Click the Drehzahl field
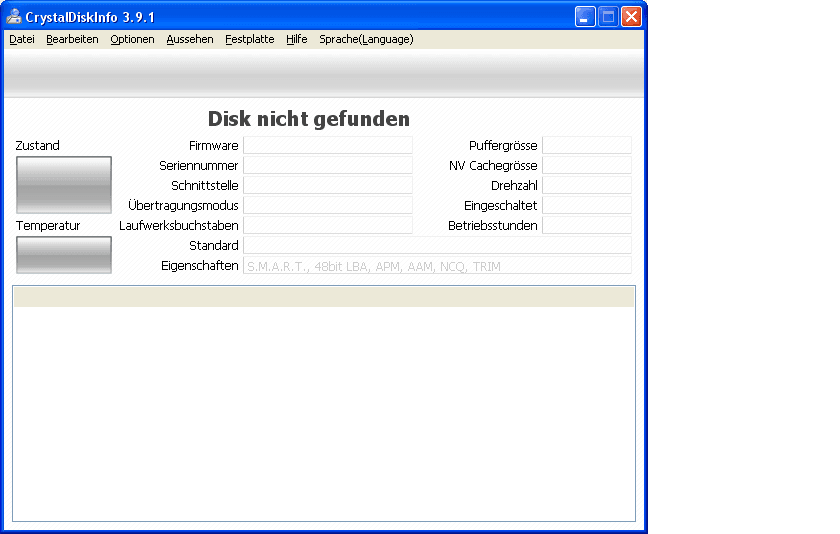 pyautogui.click(x=587, y=185)
